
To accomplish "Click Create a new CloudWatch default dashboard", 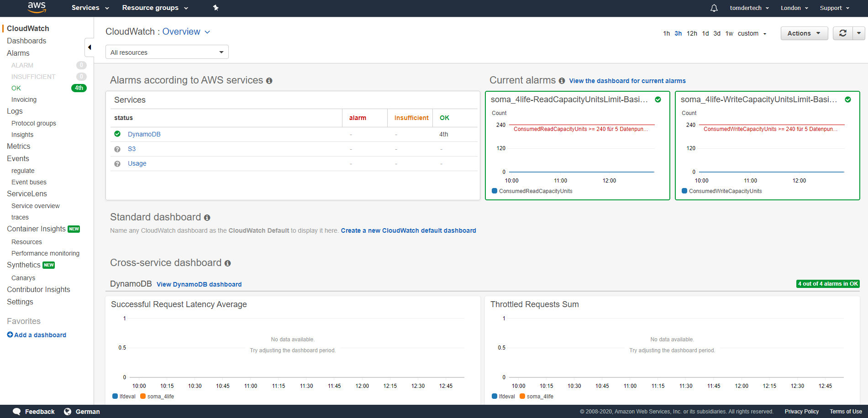I will tap(408, 231).
